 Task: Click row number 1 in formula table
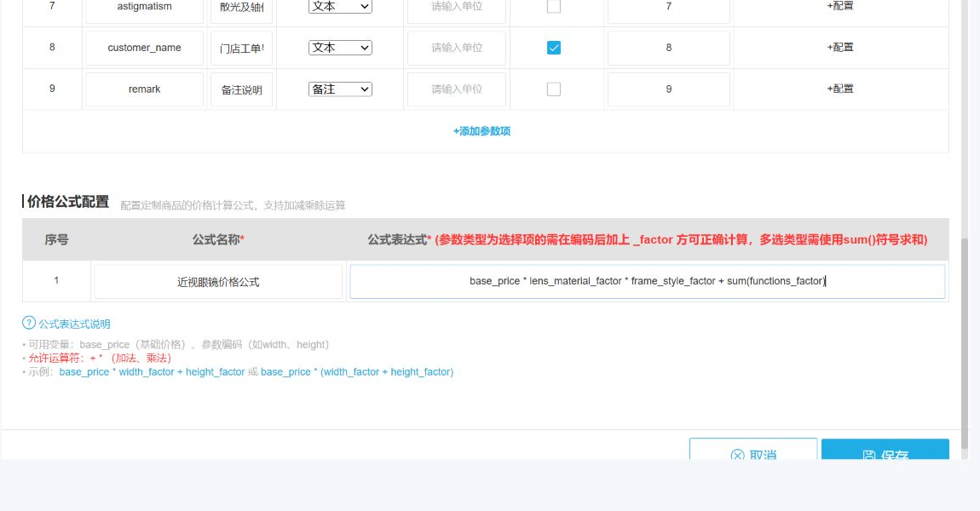56,280
